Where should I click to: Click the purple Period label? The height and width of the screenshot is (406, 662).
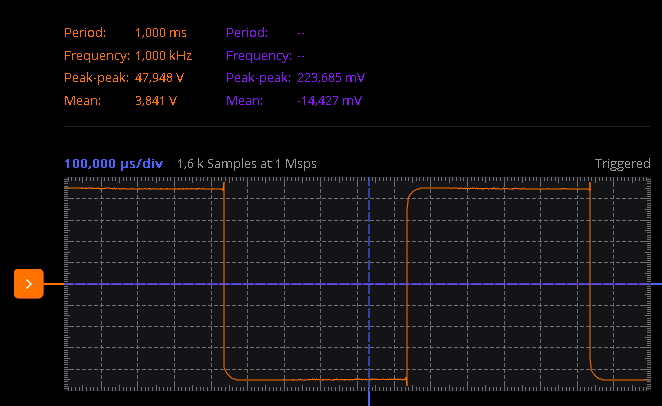point(246,32)
